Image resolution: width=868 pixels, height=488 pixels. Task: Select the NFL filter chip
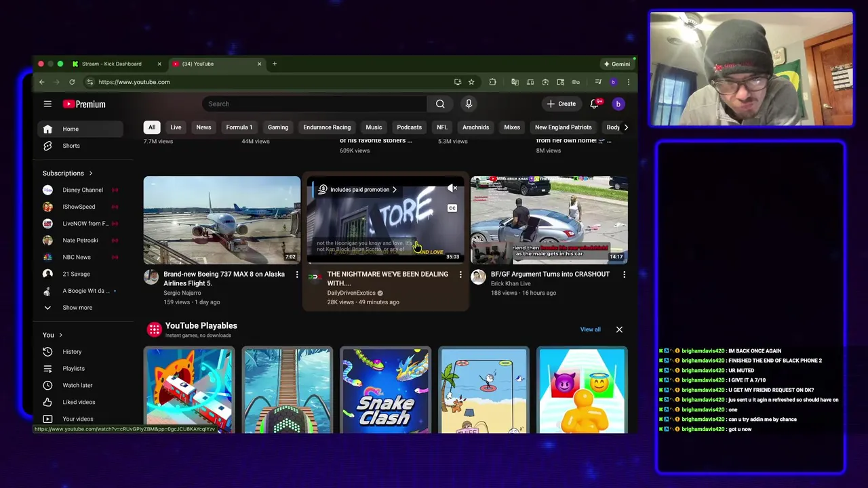[442, 127]
